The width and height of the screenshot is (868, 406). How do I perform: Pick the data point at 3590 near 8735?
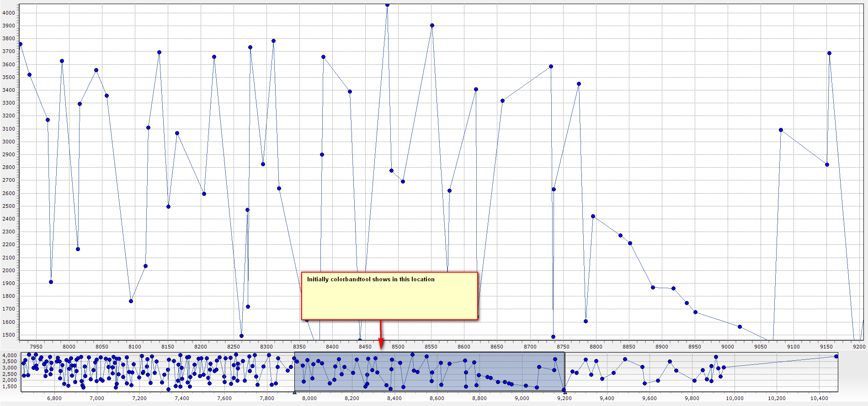pos(551,66)
